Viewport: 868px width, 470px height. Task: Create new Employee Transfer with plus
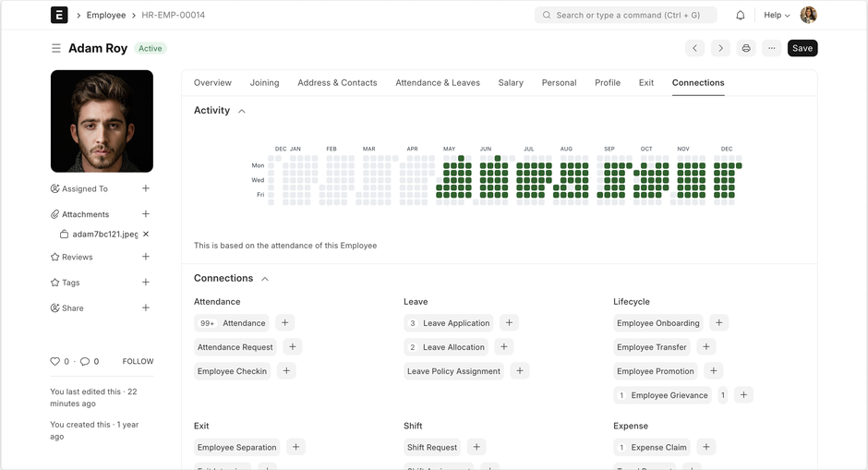pyautogui.click(x=705, y=346)
